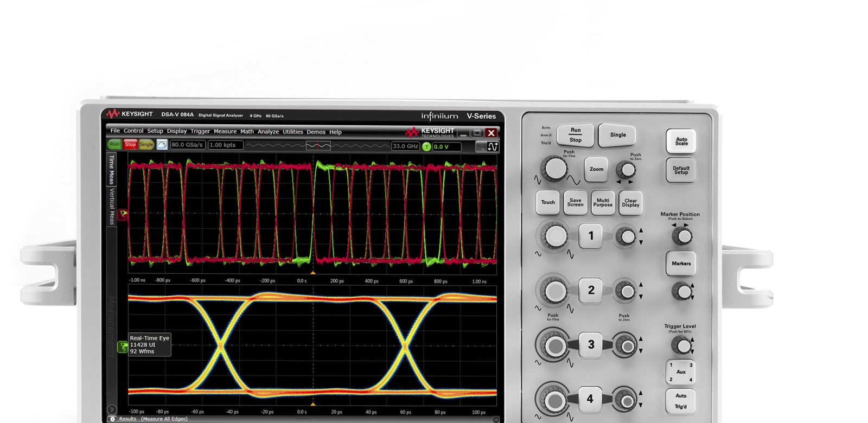This screenshot has height=423, width=868.
Task: Click the green trigger T indicator
Action: click(426, 146)
